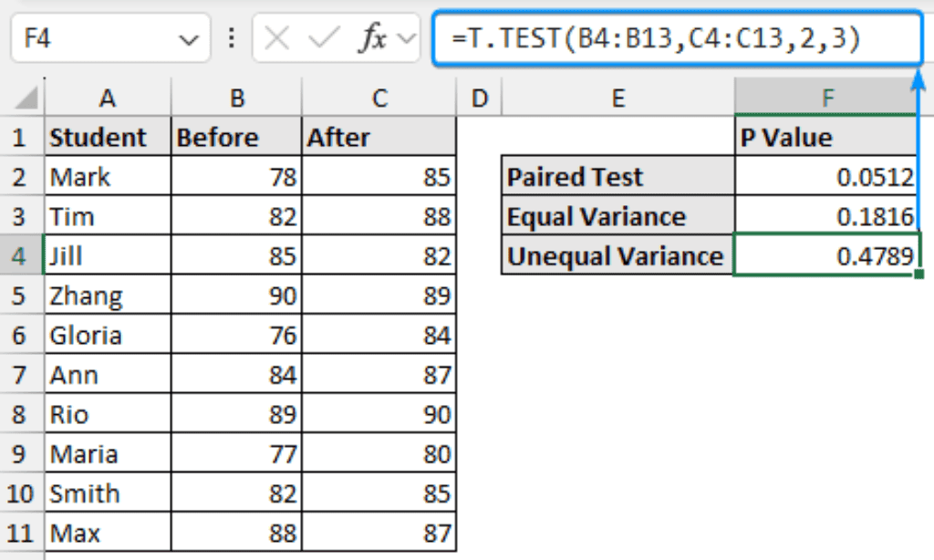Select Zhang's Before score cell

pos(236,296)
